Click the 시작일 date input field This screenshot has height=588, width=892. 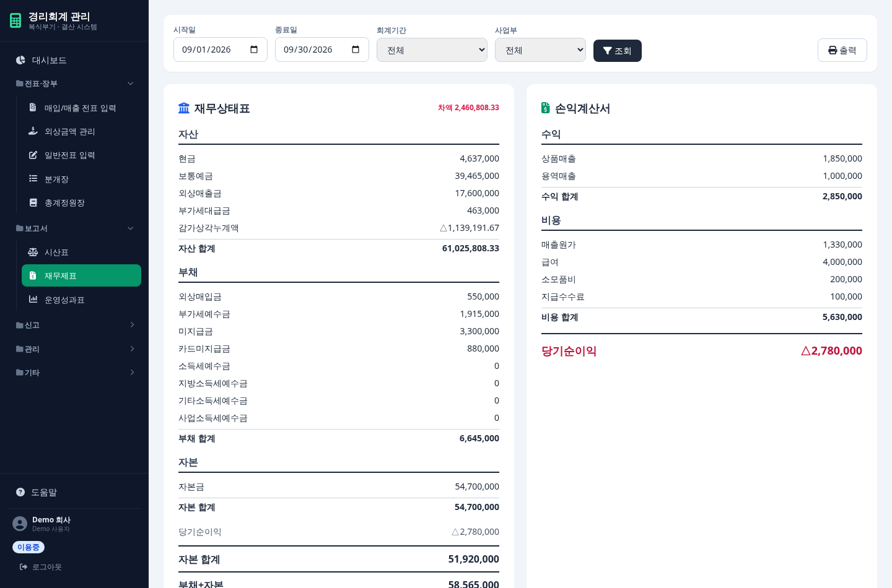pos(221,50)
